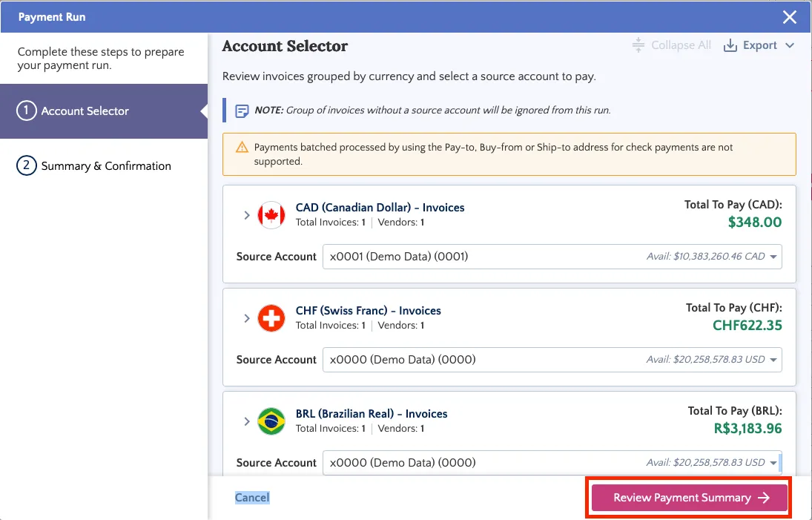This screenshot has width=812, height=520.
Task: Click the Canada flag icon
Action: pyautogui.click(x=271, y=215)
